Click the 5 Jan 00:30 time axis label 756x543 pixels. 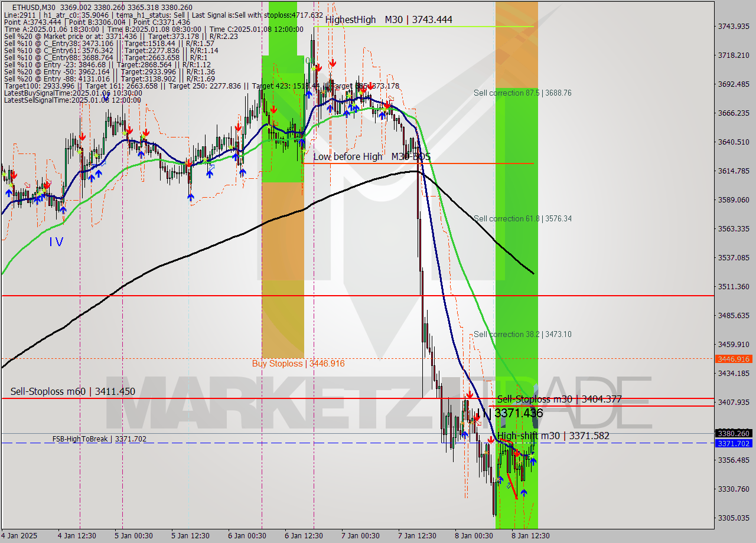click(133, 536)
